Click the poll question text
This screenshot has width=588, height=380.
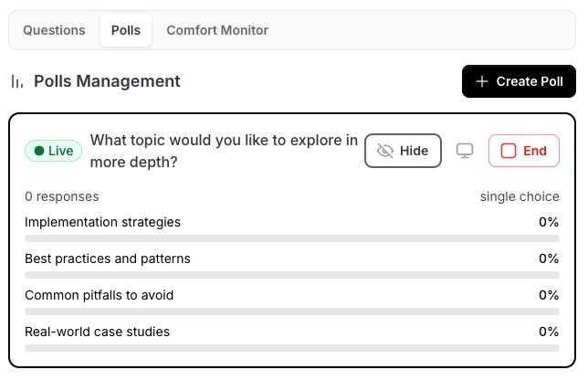click(x=224, y=151)
